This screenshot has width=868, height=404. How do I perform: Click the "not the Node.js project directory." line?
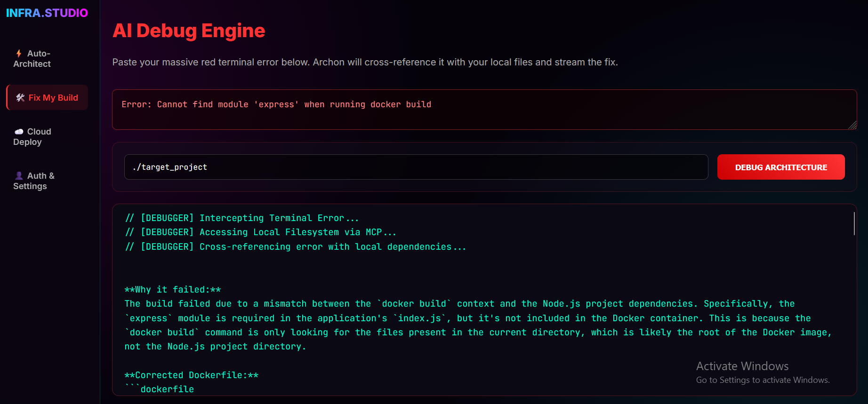(x=215, y=347)
